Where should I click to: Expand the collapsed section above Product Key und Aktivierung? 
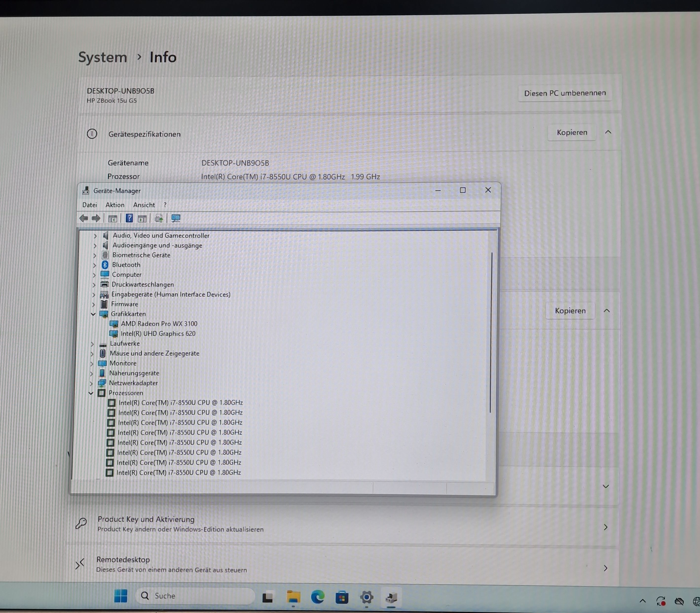pyautogui.click(x=606, y=486)
